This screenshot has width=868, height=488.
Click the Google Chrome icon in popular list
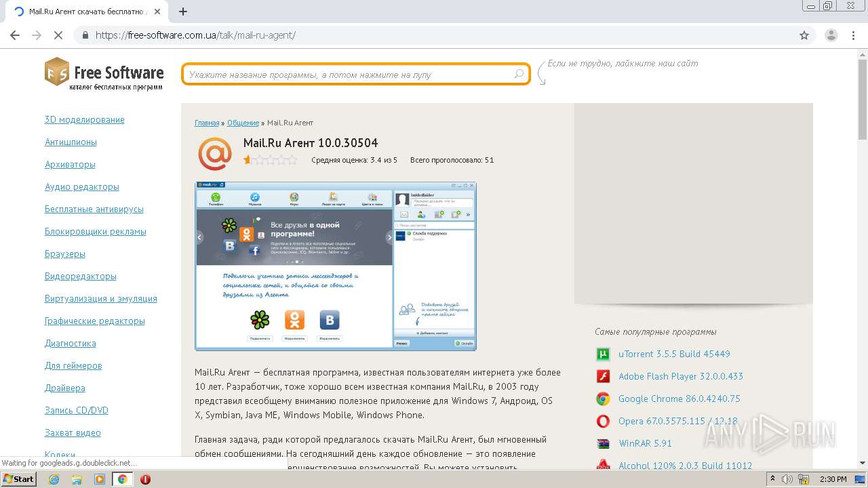coord(603,399)
